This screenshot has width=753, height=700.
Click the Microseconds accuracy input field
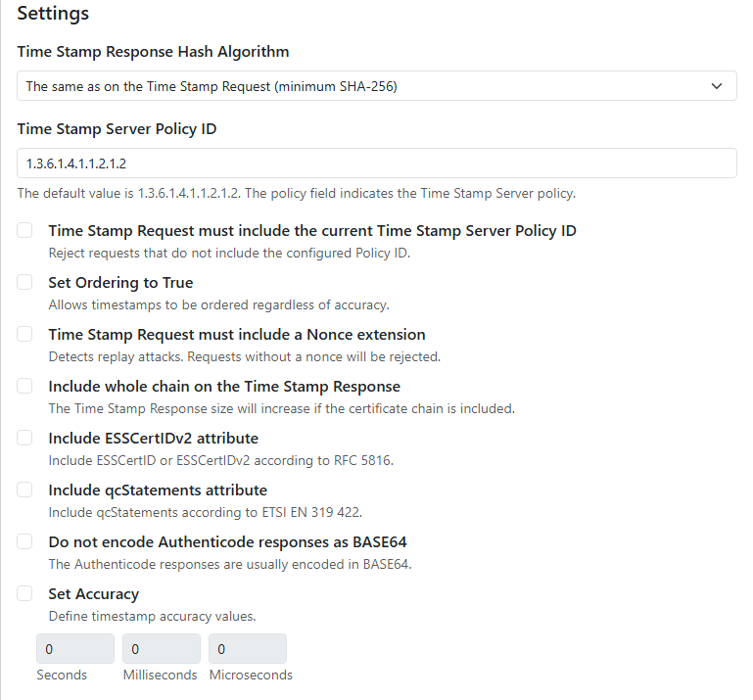click(248, 649)
